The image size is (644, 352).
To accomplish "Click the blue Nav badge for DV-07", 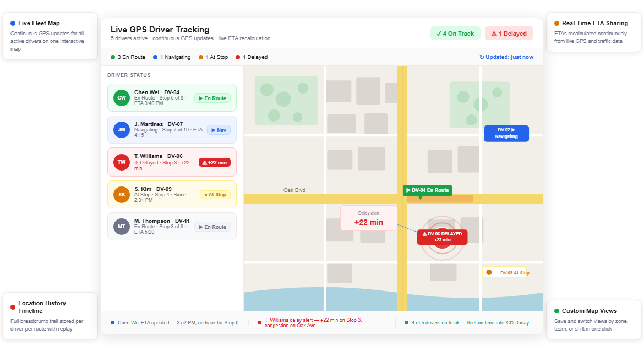I will [x=219, y=130].
